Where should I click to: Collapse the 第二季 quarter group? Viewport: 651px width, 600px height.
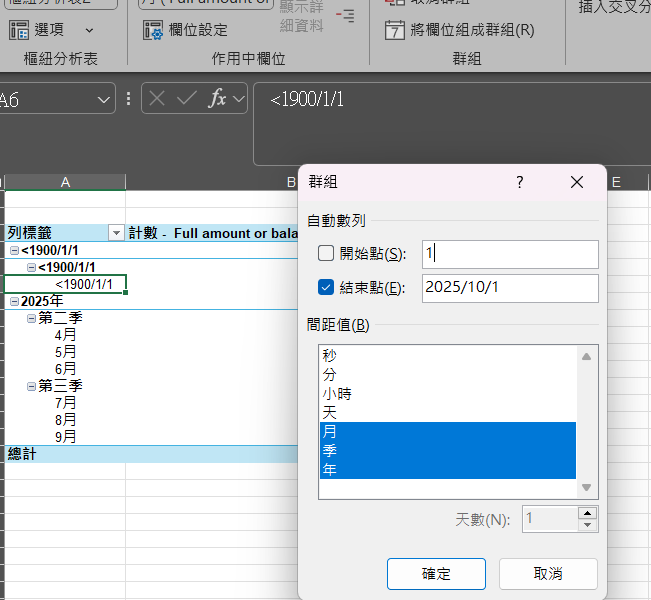(31, 318)
